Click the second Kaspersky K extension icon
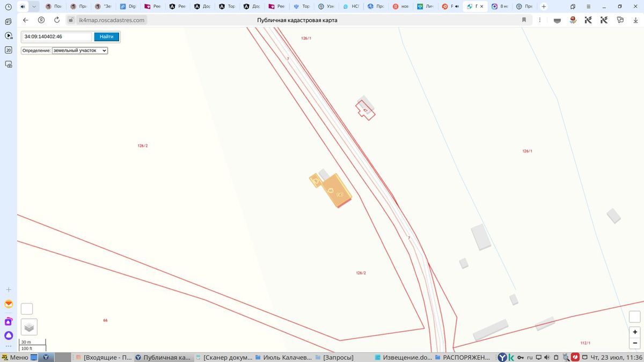644x362 pixels. pyautogui.click(x=604, y=20)
